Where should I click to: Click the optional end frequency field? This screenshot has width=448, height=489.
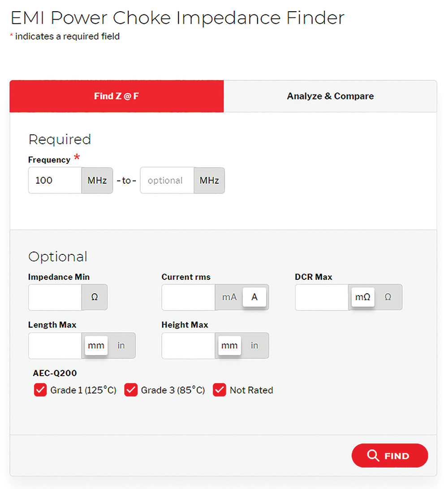167,180
